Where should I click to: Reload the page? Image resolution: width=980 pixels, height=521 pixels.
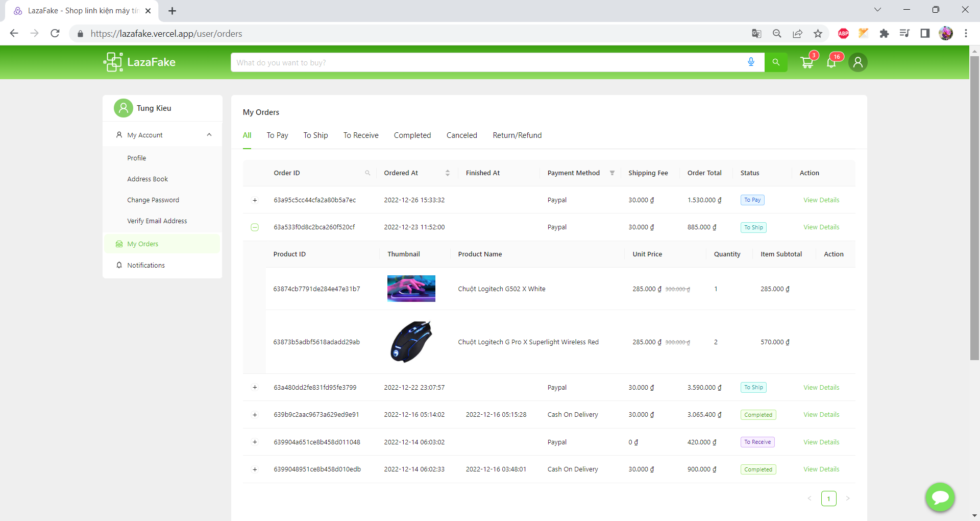tap(55, 33)
